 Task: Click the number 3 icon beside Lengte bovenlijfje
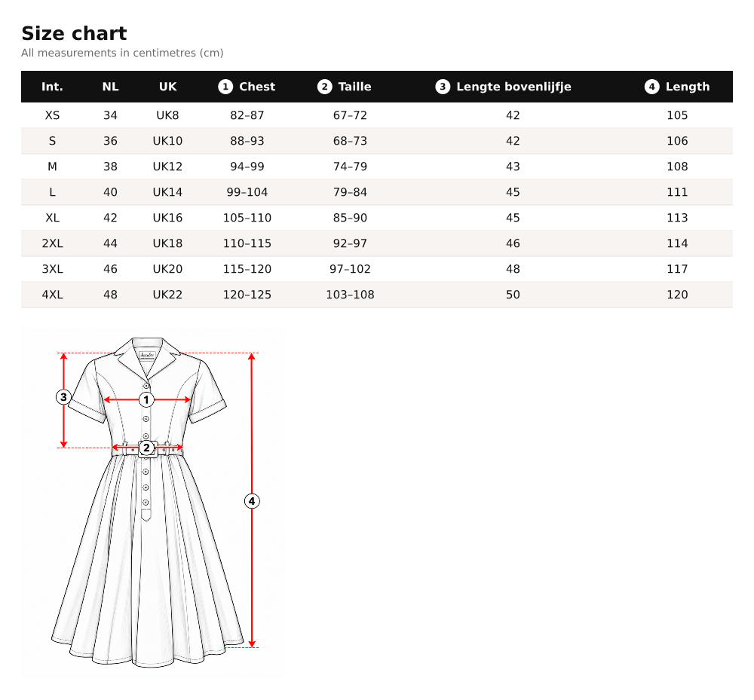[443, 87]
